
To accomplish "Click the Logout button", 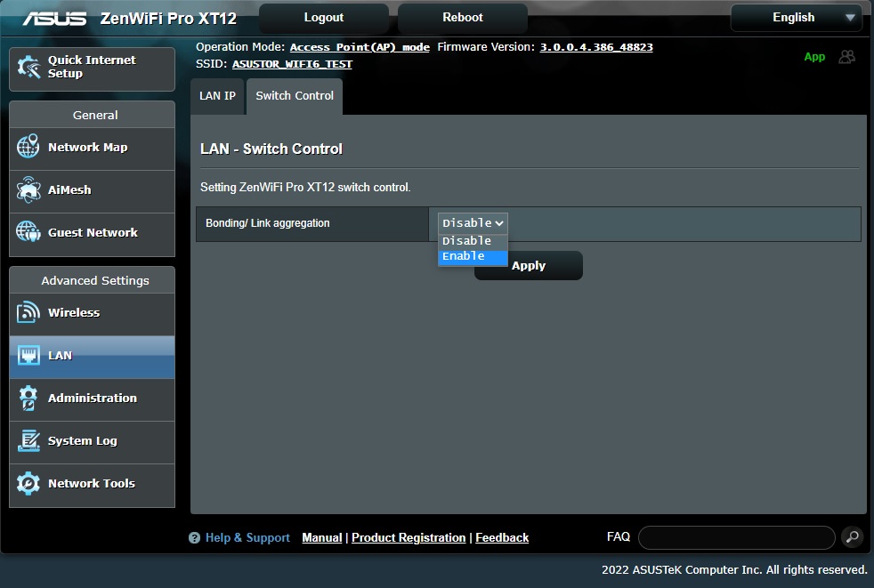I will (x=324, y=18).
